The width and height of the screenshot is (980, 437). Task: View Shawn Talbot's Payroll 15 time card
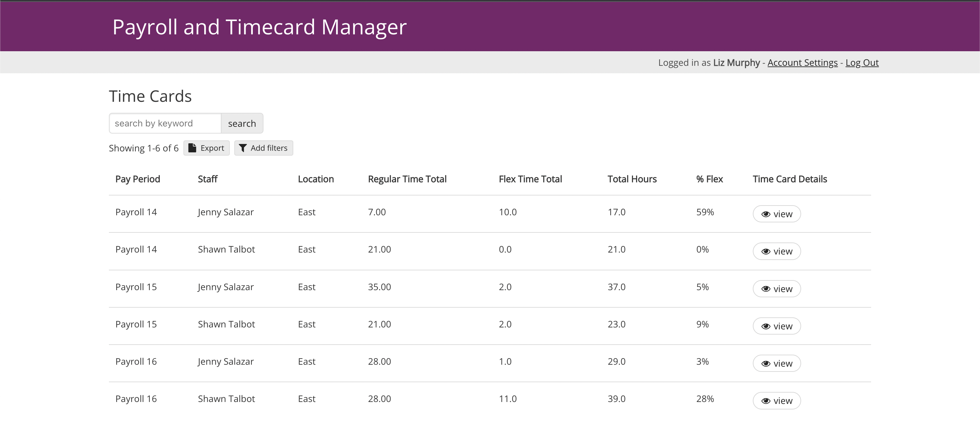tap(776, 326)
